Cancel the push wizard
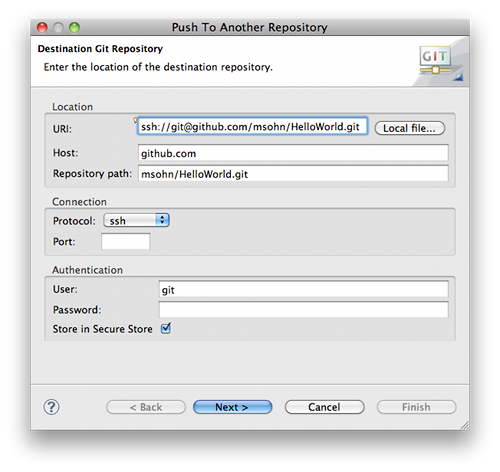The height and width of the screenshot is (472, 500). tap(325, 407)
